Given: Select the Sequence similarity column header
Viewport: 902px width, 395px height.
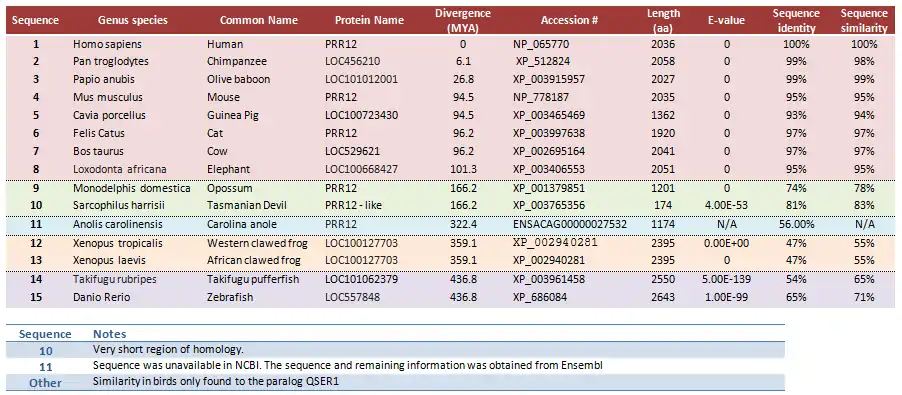Looking at the screenshot, I should click(863, 21).
